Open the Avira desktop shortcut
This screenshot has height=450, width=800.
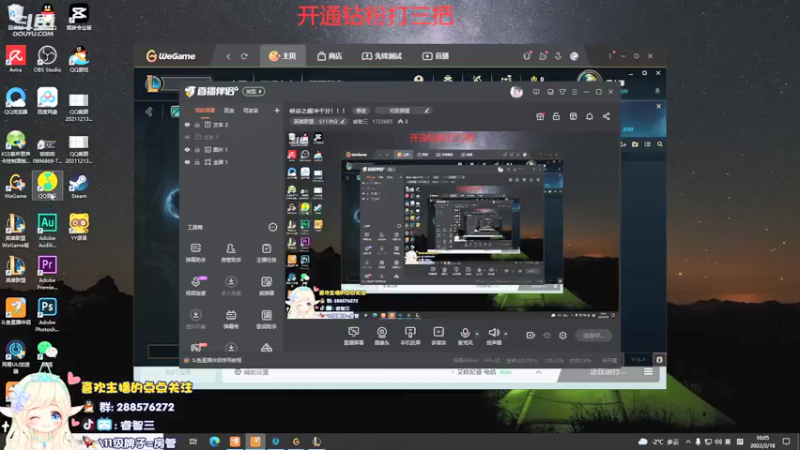pyautogui.click(x=16, y=59)
